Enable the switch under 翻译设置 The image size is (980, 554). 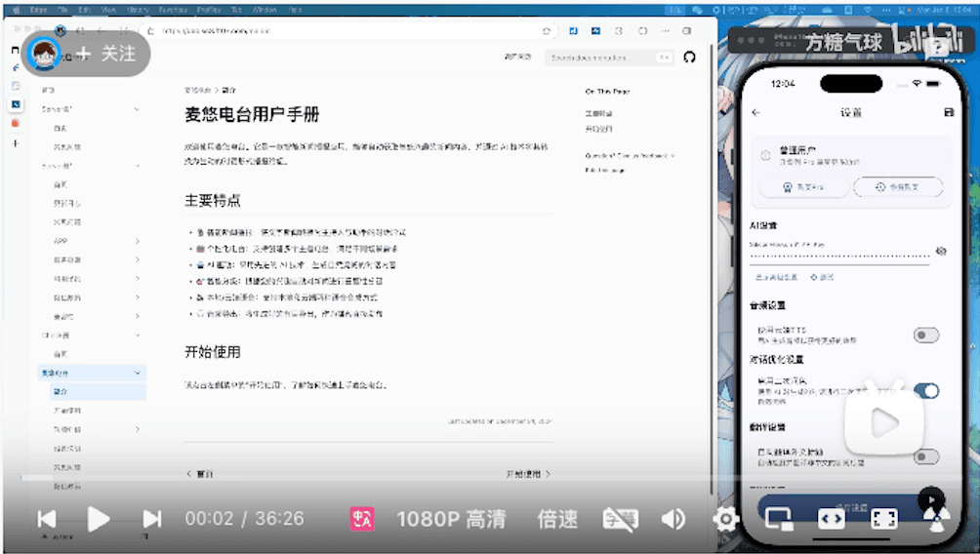[x=925, y=456]
